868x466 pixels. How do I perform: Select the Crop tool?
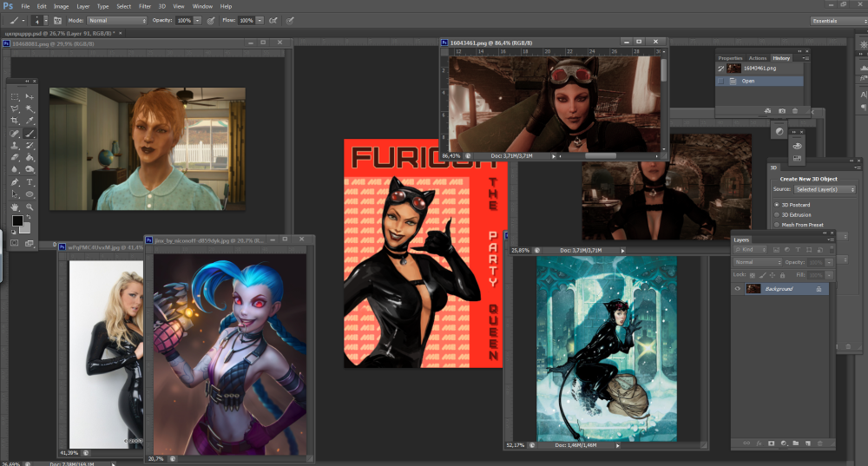[15, 121]
